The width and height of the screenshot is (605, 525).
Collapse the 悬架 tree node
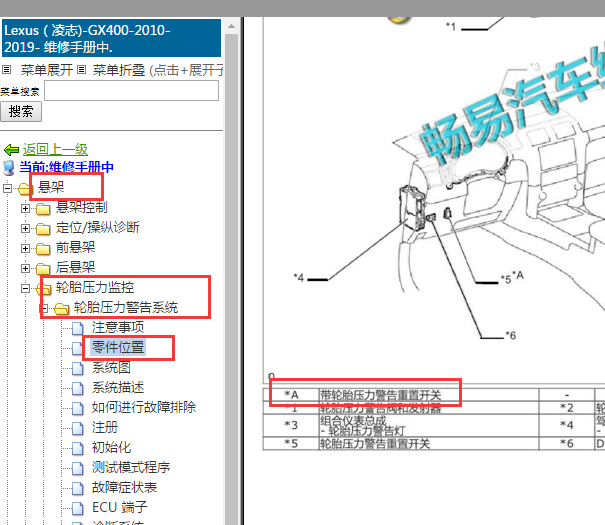7,188
